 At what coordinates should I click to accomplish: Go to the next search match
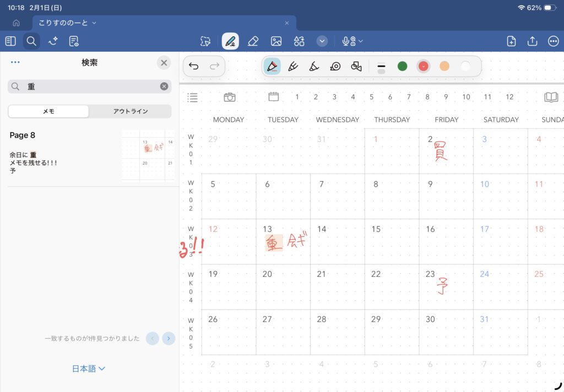point(169,339)
